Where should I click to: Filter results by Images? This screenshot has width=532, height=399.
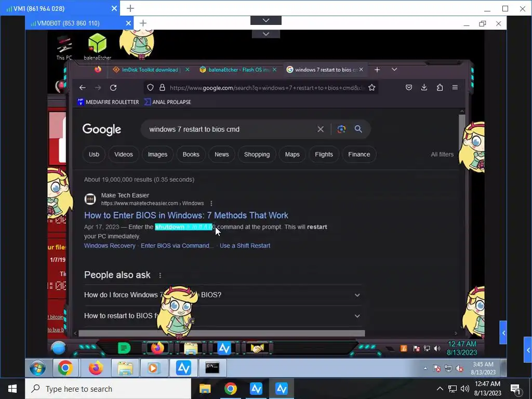tap(157, 154)
